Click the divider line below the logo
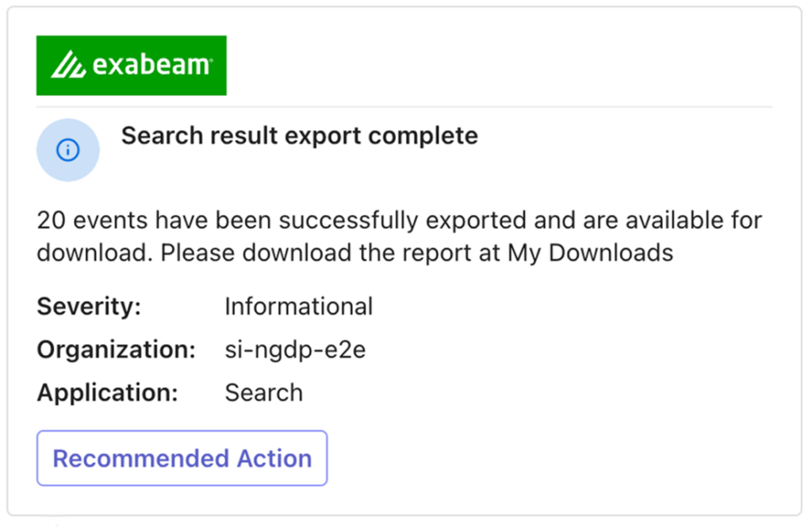812x527 pixels. pos(476,106)
